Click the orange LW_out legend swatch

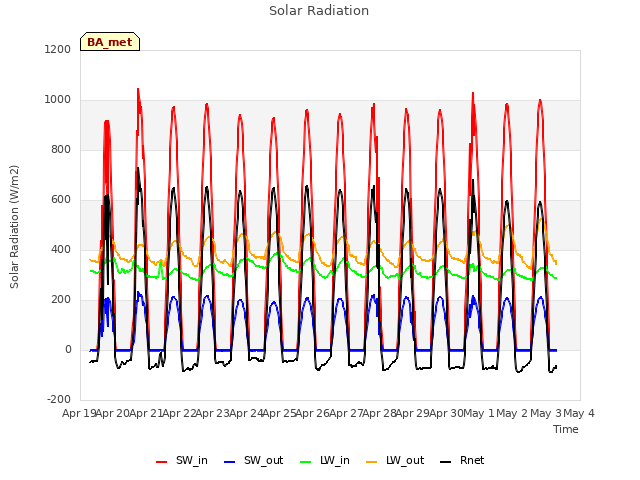(x=372, y=462)
